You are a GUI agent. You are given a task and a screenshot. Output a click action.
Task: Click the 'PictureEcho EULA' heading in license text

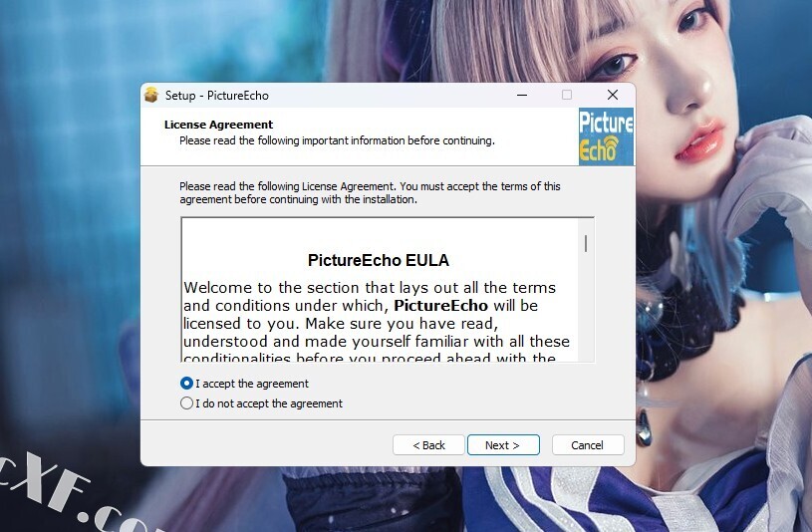378,260
